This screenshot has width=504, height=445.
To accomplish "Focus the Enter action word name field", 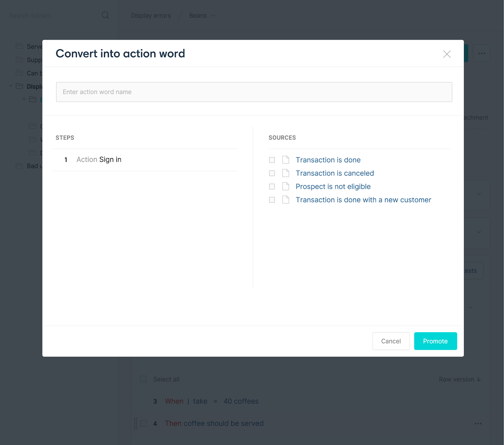I will (x=254, y=92).
